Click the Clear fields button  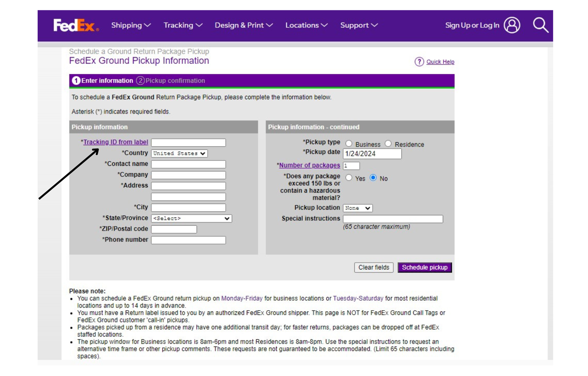(374, 267)
